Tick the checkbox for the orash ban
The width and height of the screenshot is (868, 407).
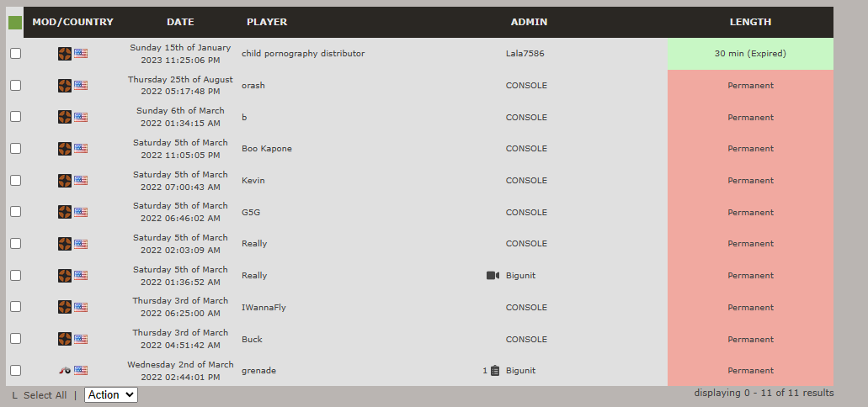click(15, 85)
